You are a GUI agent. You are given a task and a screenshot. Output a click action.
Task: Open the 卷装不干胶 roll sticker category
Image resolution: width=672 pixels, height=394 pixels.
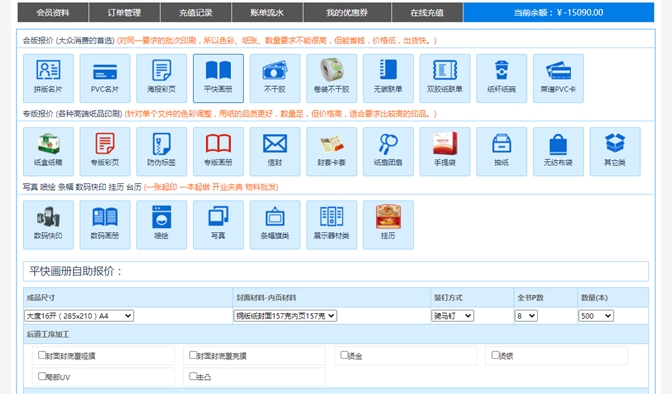point(332,78)
